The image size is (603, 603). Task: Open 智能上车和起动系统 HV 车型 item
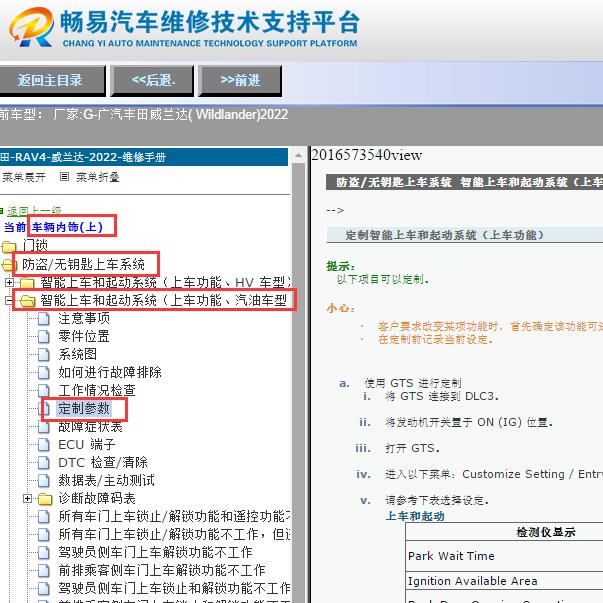click(165, 282)
